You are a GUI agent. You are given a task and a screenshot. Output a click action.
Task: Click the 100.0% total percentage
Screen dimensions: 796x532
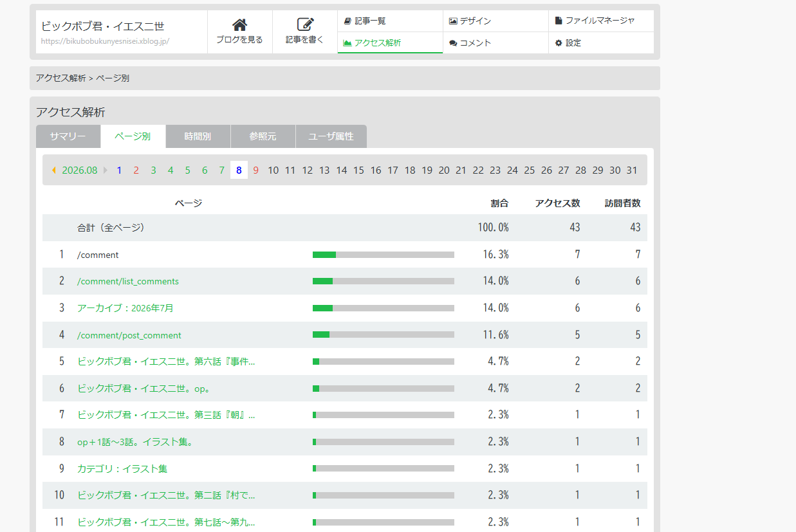click(492, 228)
